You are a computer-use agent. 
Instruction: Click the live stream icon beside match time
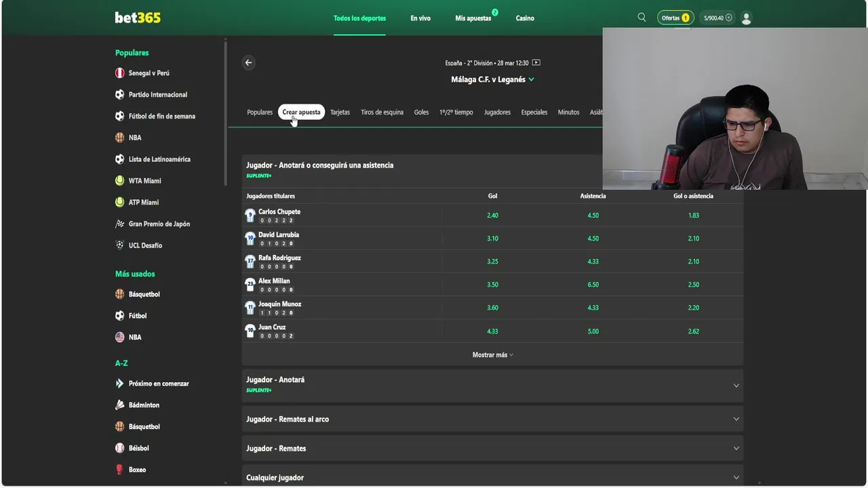[x=536, y=62]
